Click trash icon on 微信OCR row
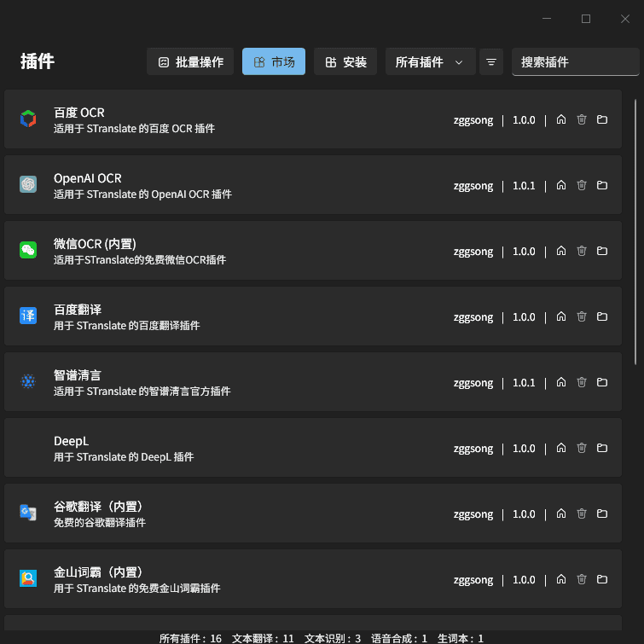 click(582, 251)
